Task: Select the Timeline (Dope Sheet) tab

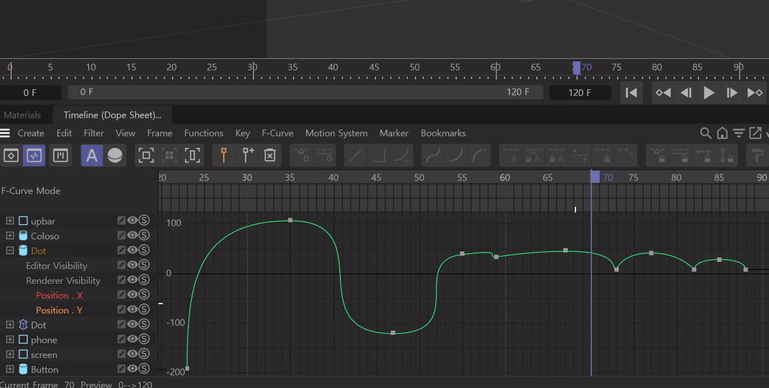Action: click(x=112, y=115)
